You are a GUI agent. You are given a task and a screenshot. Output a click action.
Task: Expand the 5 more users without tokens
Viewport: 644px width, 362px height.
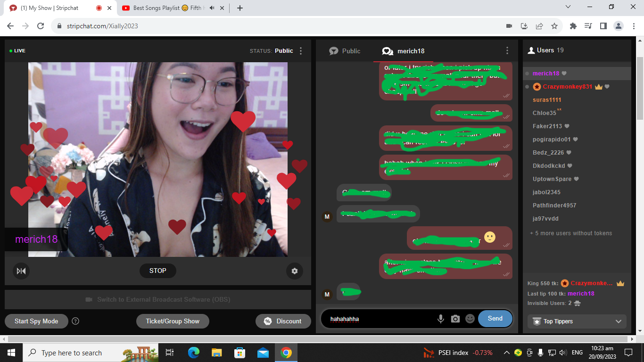(570, 233)
